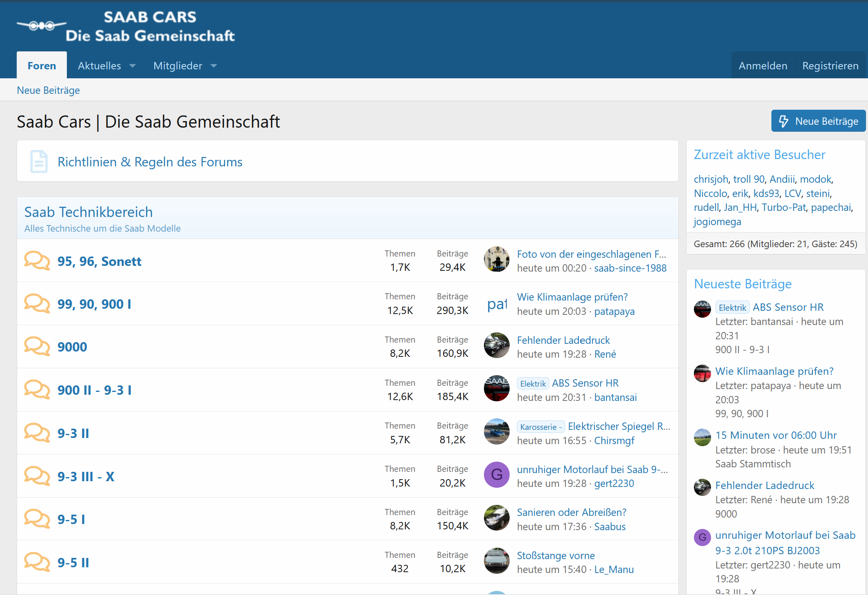The image size is (868, 595).
Task: Open Chirsmgf avatar in the 9-3 II row
Action: [497, 431]
